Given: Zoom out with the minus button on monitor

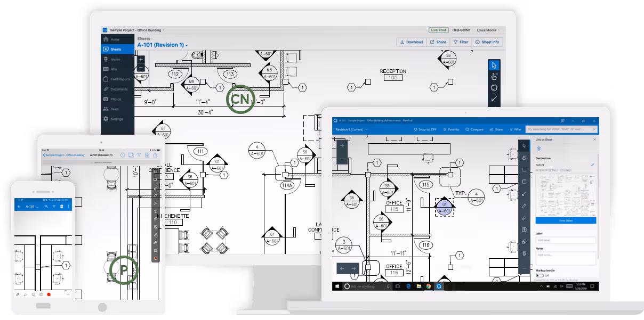Looking at the screenshot, I should (141, 68).
